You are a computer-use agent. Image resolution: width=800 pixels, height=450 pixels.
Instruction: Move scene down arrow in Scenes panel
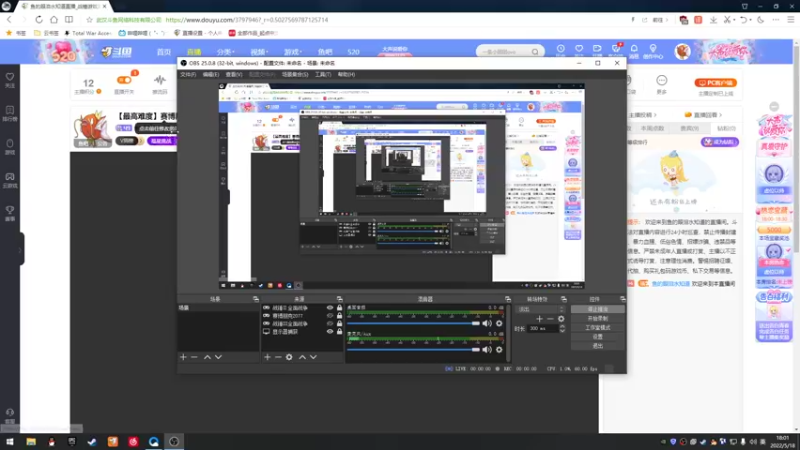click(x=218, y=357)
